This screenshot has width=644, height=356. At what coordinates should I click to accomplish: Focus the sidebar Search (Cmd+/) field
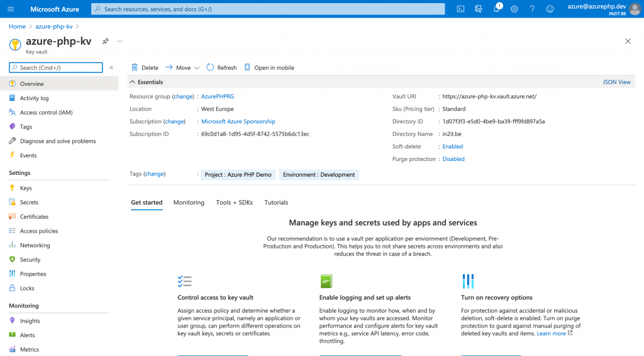point(56,68)
